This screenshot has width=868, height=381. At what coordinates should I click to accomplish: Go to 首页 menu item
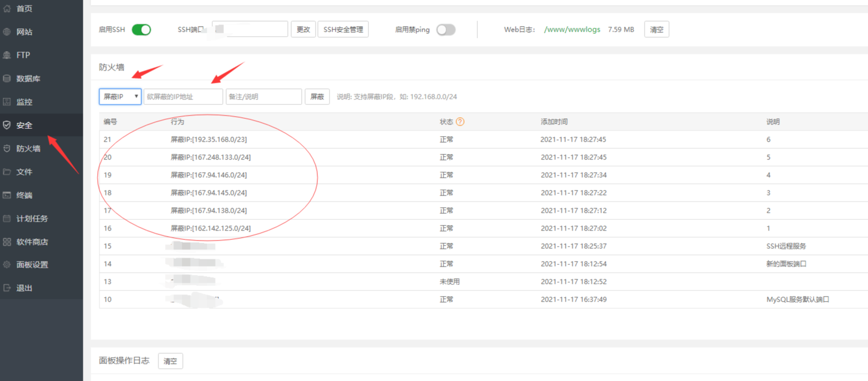(x=24, y=9)
